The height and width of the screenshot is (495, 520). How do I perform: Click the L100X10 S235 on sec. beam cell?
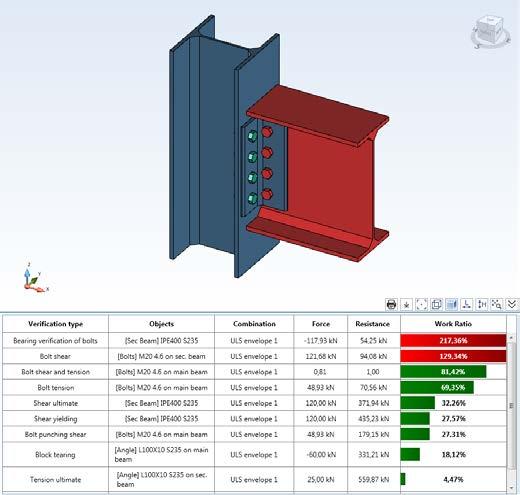coord(161,479)
